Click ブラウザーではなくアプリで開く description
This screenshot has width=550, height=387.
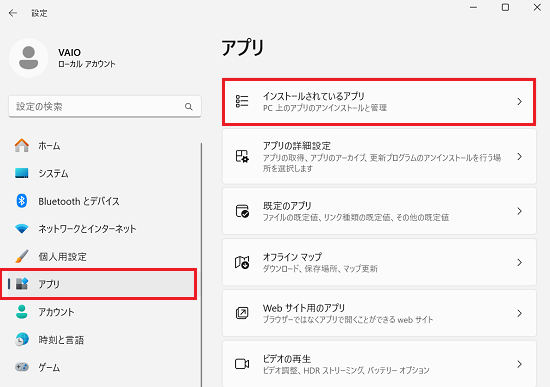pyautogui.click(x=348, y=319)
